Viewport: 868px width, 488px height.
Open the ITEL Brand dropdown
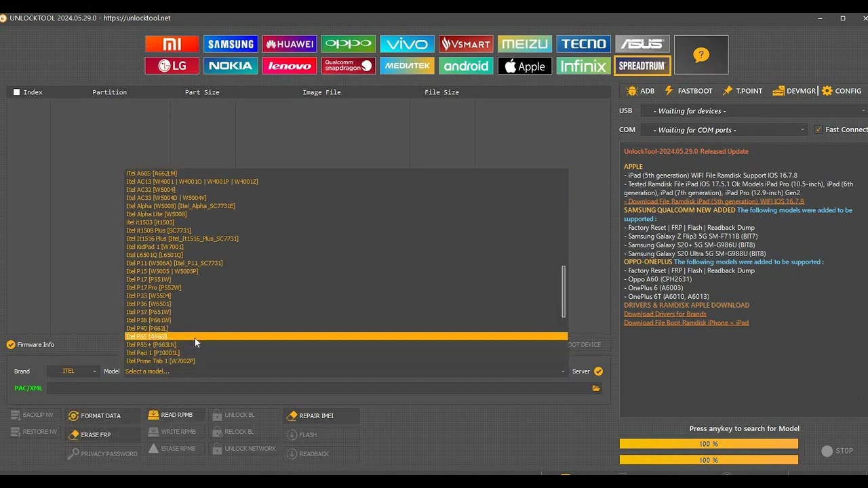[73, 371]
